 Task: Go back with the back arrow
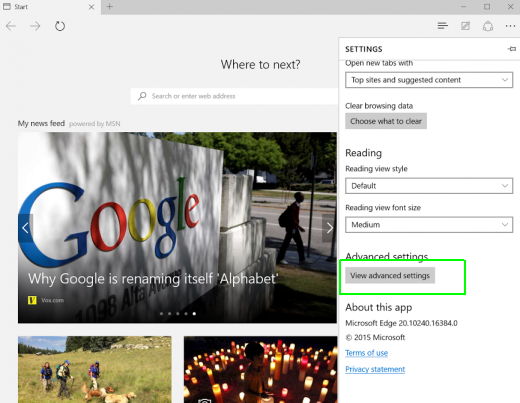point(11,26)
